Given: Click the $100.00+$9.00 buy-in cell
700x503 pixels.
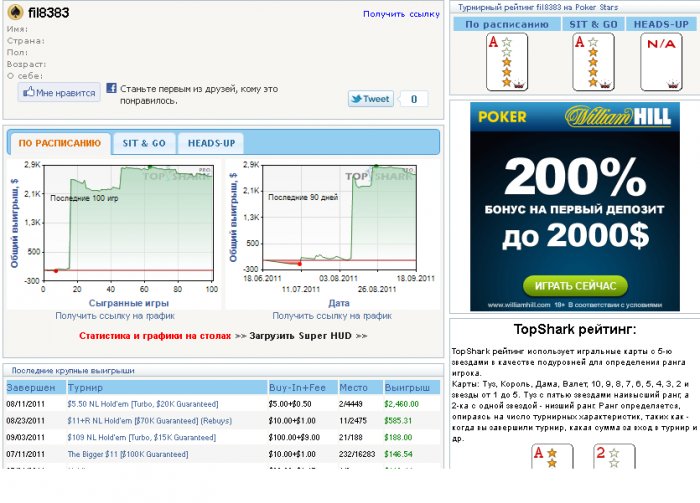Looking at the screenshot, I should (294, 437).
